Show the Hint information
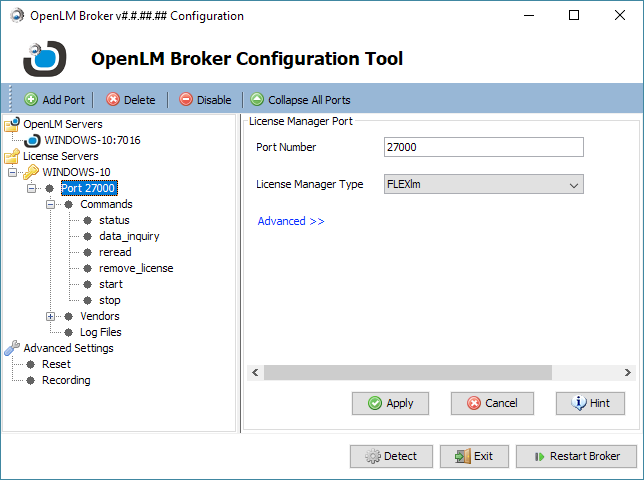Screen dimensions: 644x480 point(590,403)
